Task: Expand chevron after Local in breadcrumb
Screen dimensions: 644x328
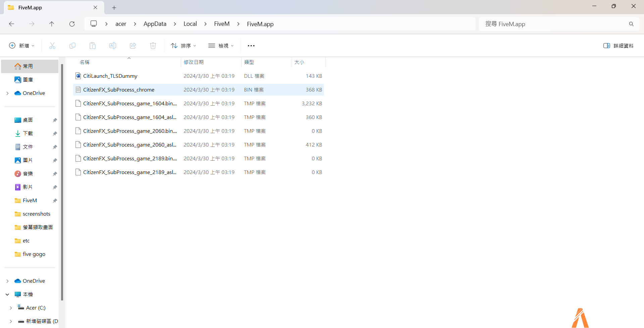Action: point(205,24)
